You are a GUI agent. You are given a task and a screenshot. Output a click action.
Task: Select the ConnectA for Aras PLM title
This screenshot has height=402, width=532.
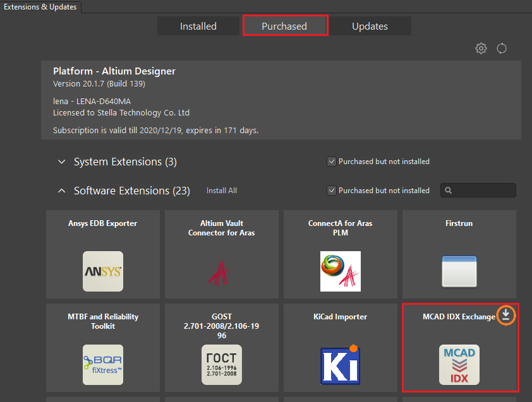(x=341, y=228)
